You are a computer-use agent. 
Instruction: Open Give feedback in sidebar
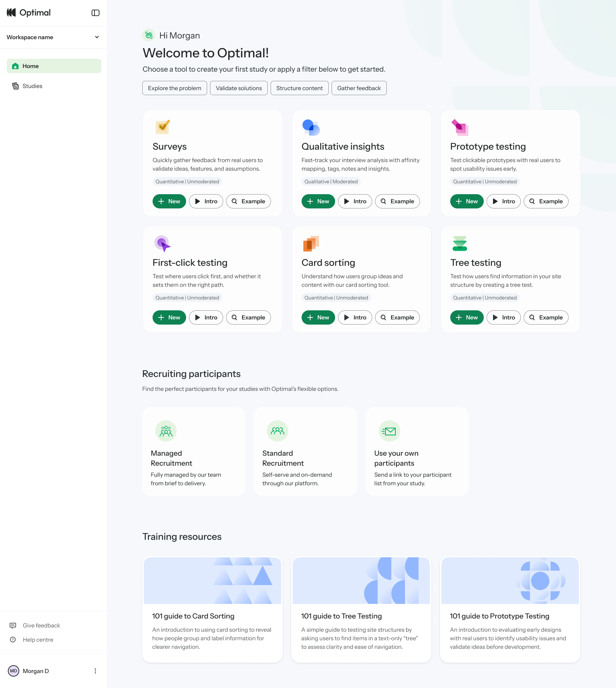pyautogui.click(x=41, y=625)
